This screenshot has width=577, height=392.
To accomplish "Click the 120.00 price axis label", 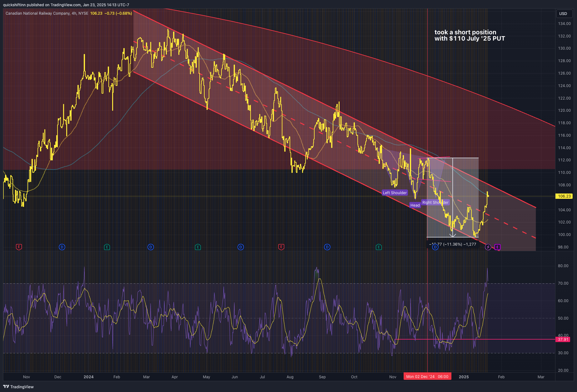I will click(564, 110).
